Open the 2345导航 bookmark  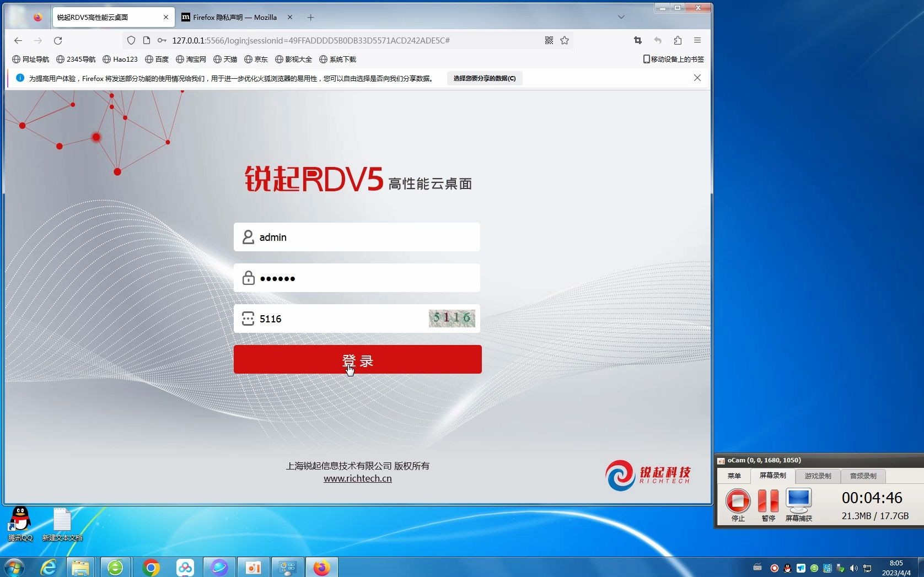coord(76,59)
